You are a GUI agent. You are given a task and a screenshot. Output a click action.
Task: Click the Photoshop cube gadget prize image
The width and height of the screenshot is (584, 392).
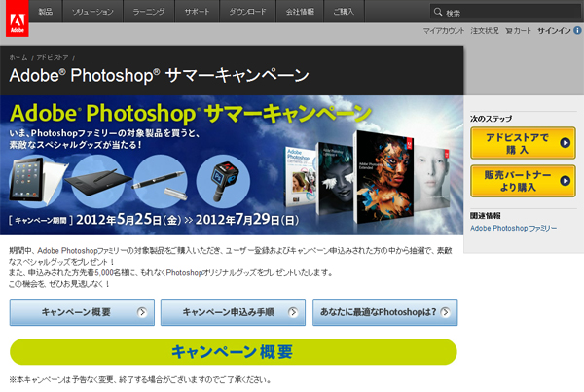click(x=223, y=181)
